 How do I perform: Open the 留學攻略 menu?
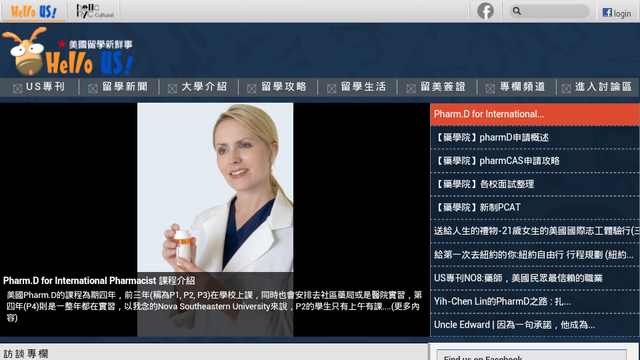(284, 87)
